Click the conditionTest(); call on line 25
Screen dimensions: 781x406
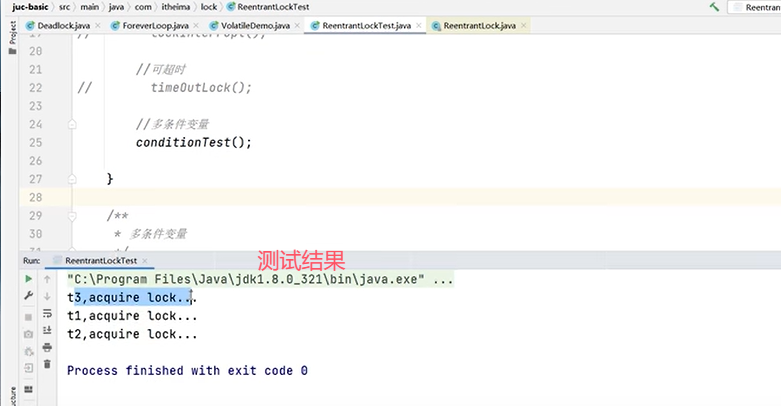194,142
